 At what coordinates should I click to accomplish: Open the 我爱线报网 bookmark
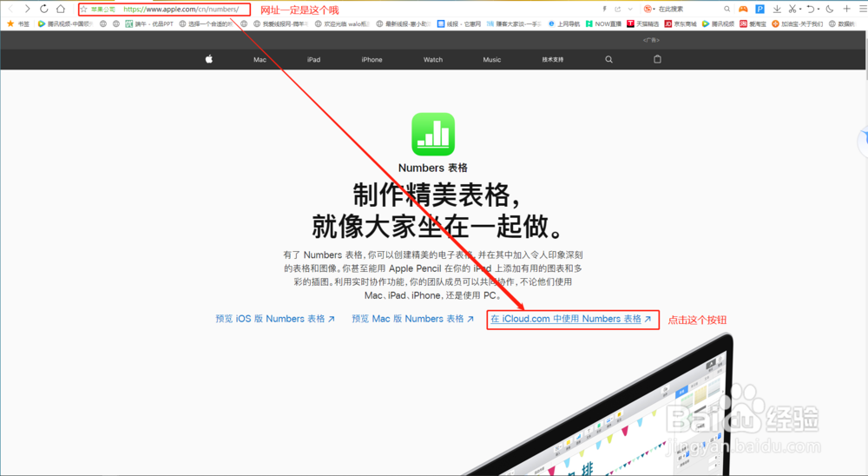280,23
